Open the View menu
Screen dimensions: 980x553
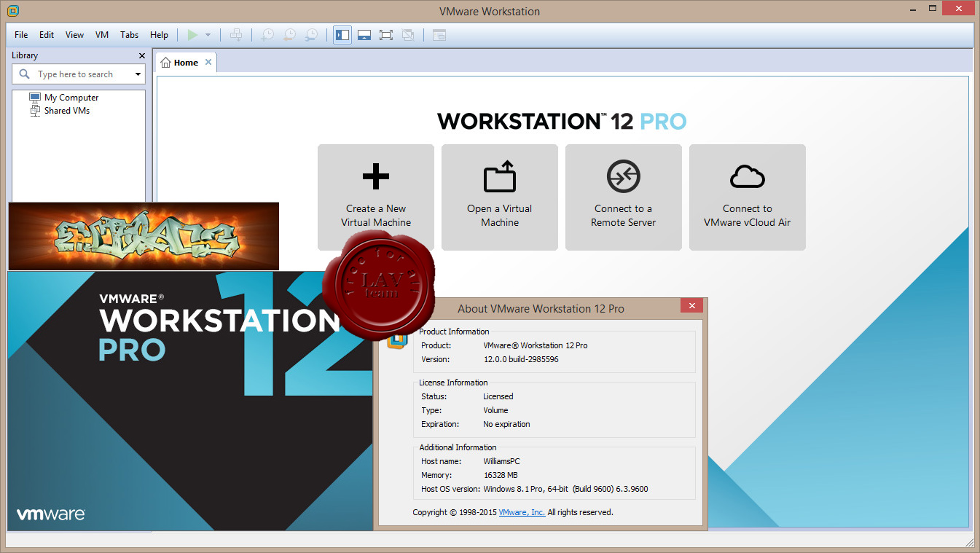(74, 35)
